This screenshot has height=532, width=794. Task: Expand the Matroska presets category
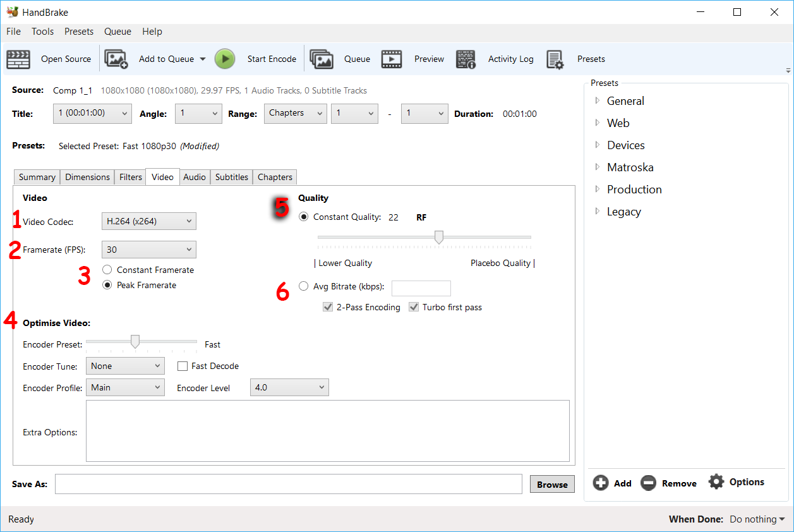point(598,167)
